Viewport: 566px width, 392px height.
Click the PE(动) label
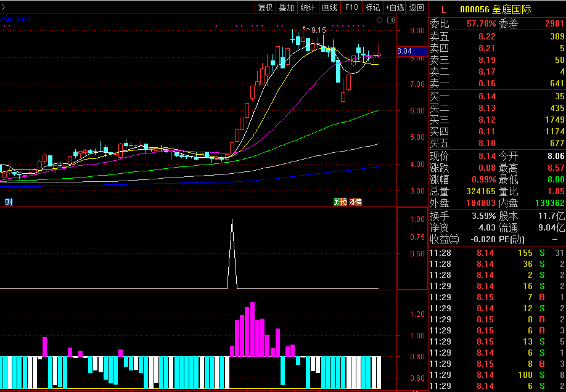pyautogui.click(x=512, y=239)
